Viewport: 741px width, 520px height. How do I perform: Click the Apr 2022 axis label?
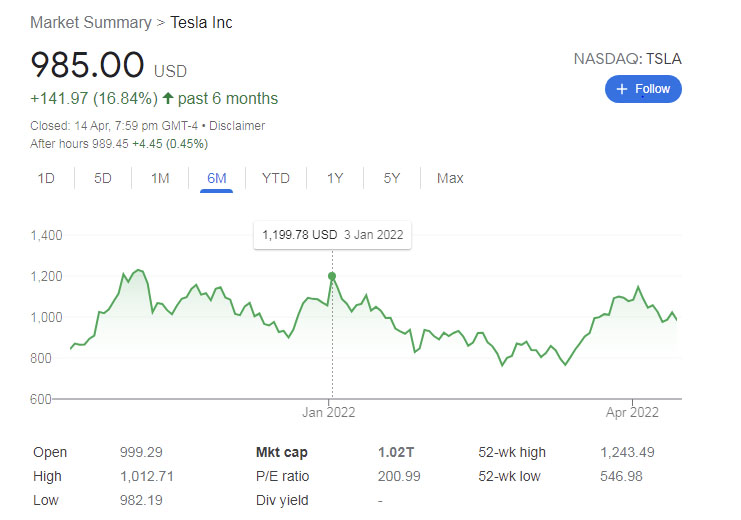[x=632, y=412]
